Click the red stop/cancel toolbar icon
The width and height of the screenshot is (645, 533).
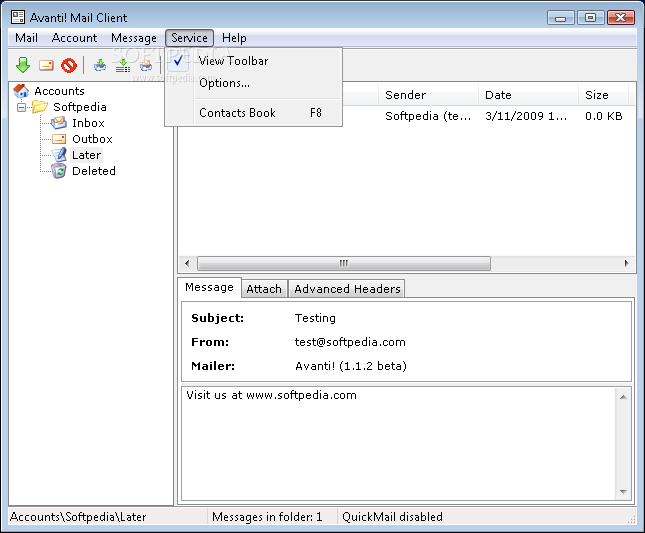(69, 65)
